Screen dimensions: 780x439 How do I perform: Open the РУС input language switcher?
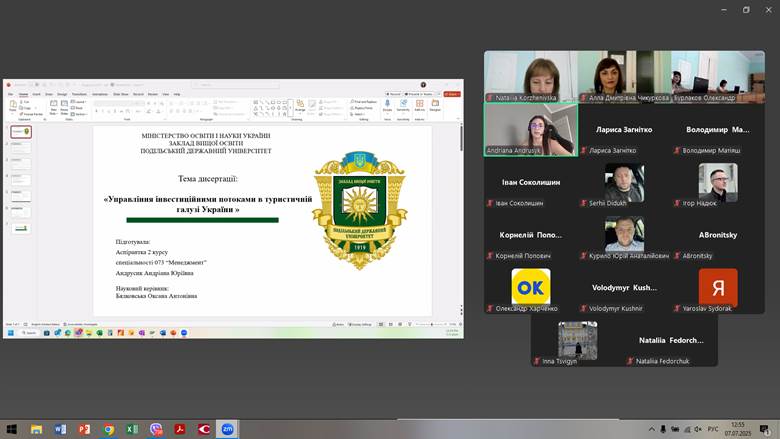coord(713,429)
